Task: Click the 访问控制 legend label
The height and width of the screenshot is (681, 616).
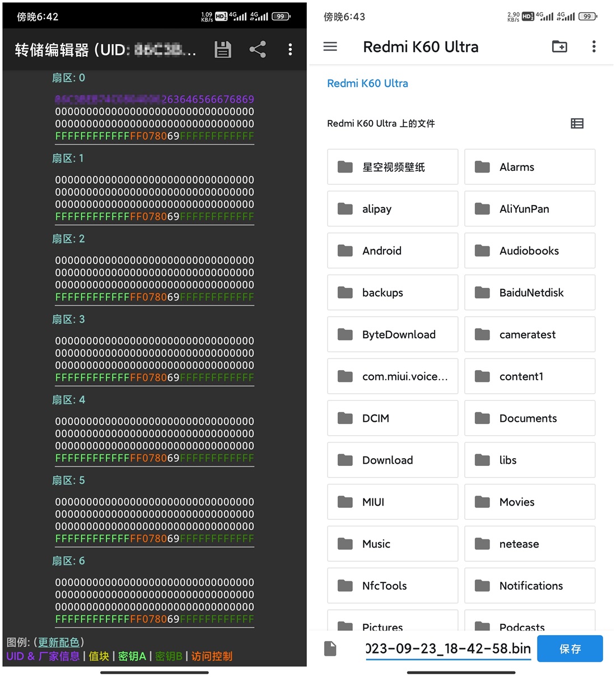Action: (212, 656)
